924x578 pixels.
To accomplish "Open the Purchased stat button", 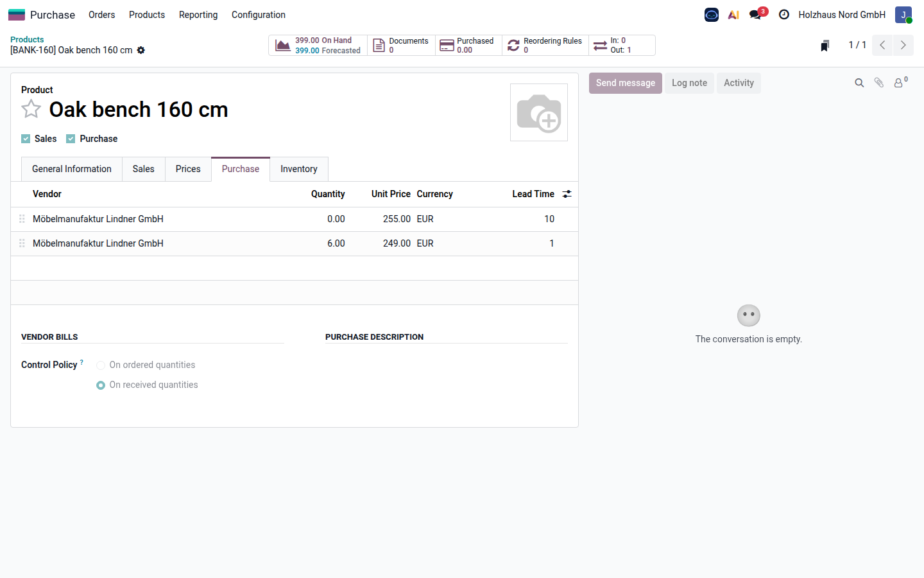I will pos(468,46).
